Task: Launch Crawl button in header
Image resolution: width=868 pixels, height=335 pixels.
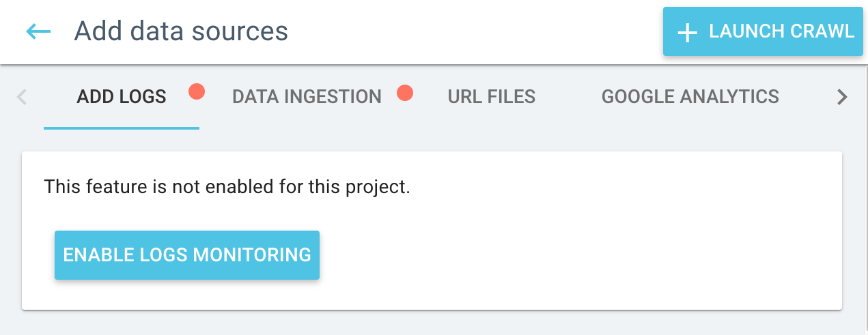Action: click(763, 31)
